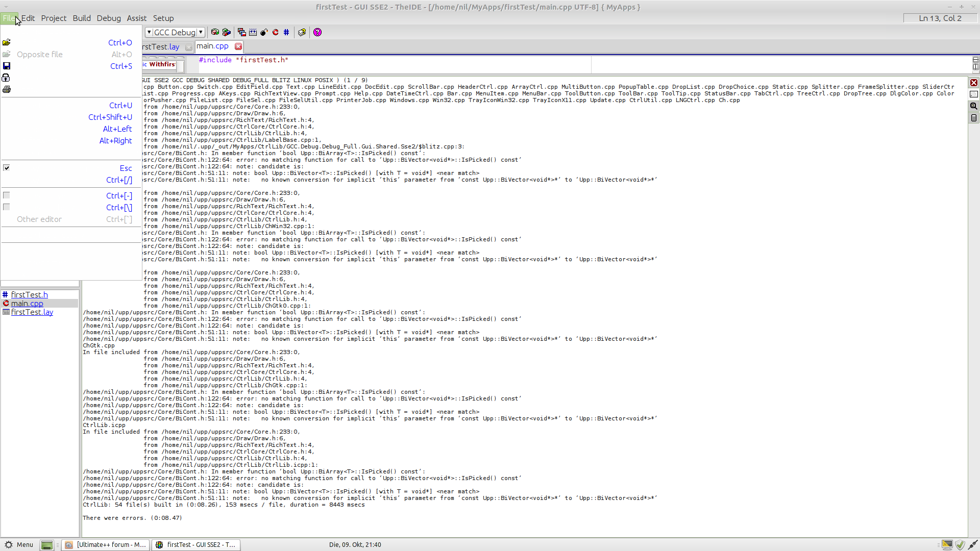
Task: Toggle the checkbox with Ctrl+[\] shortcut
Action: (x=7, y=207)
